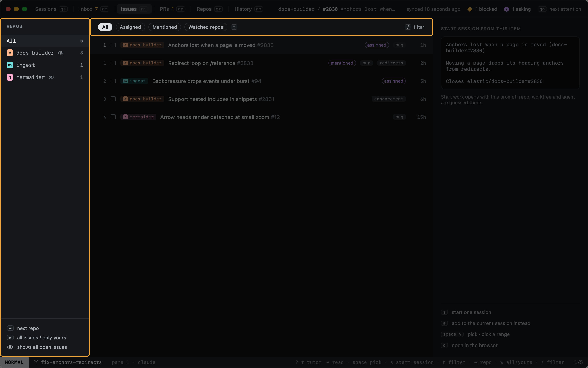Select the Watched repos filter pill
The width and height of the screenshot is (588, 368).
pos(206,27)
